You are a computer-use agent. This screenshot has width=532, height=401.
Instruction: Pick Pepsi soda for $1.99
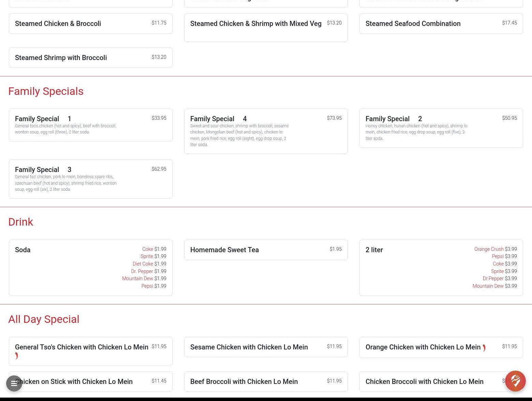point(154,286)
